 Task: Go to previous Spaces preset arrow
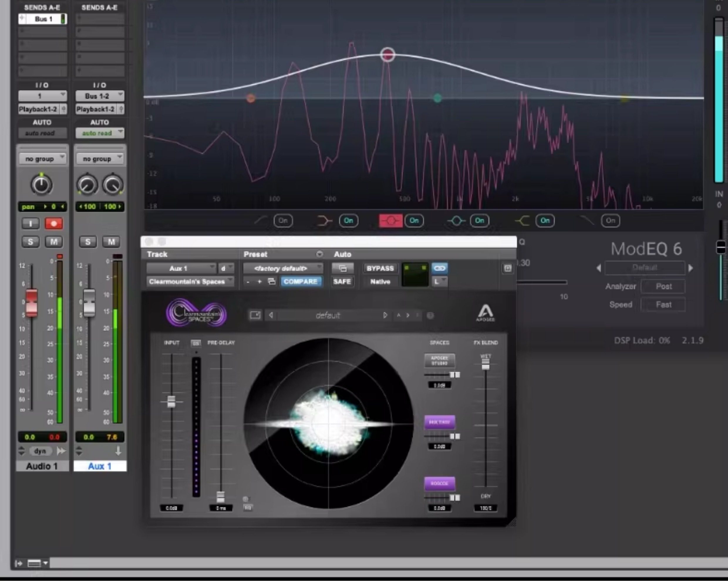pos(271,315)
